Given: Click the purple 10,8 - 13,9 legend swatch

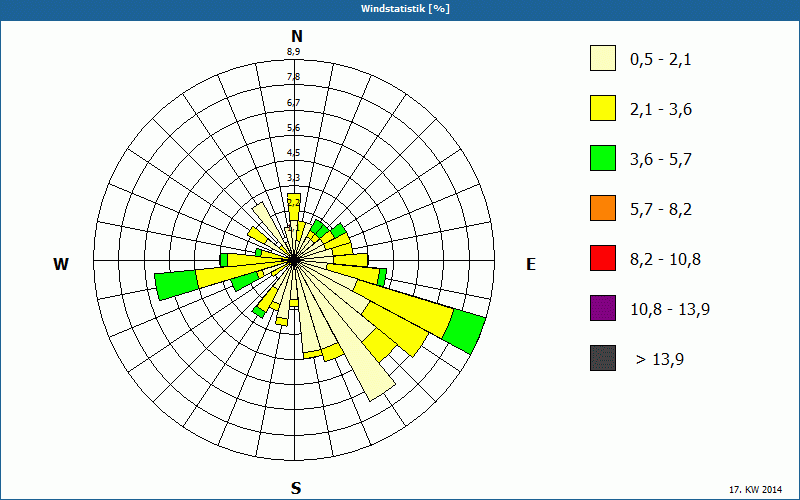Looking at the screenshot, I should tap(603, 308).
